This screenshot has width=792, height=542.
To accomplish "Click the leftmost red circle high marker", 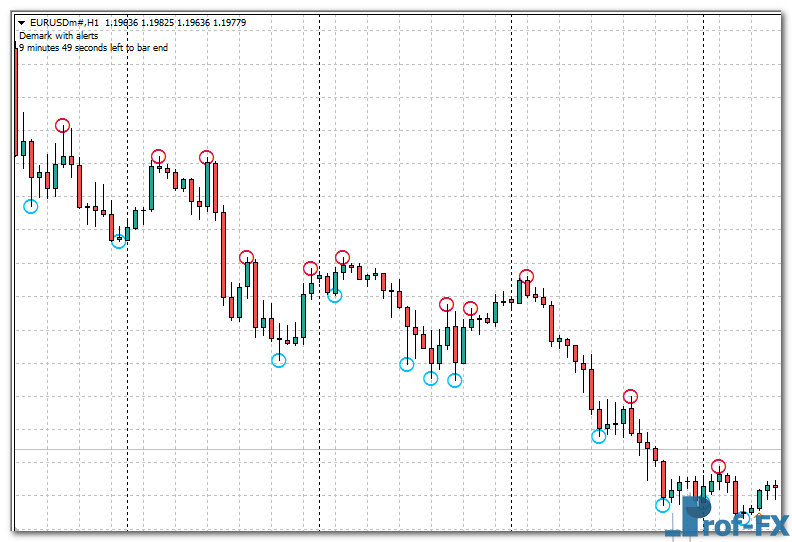I will 63,125.
